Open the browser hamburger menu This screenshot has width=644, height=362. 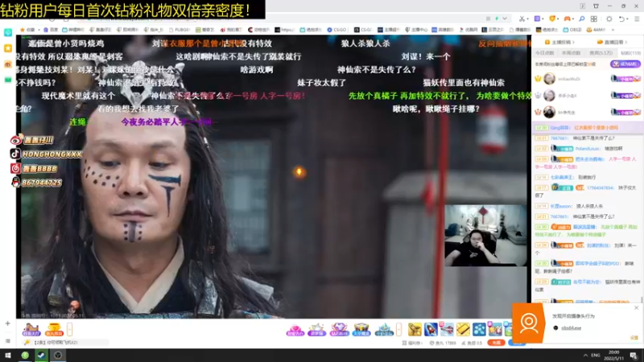point(637,19)
